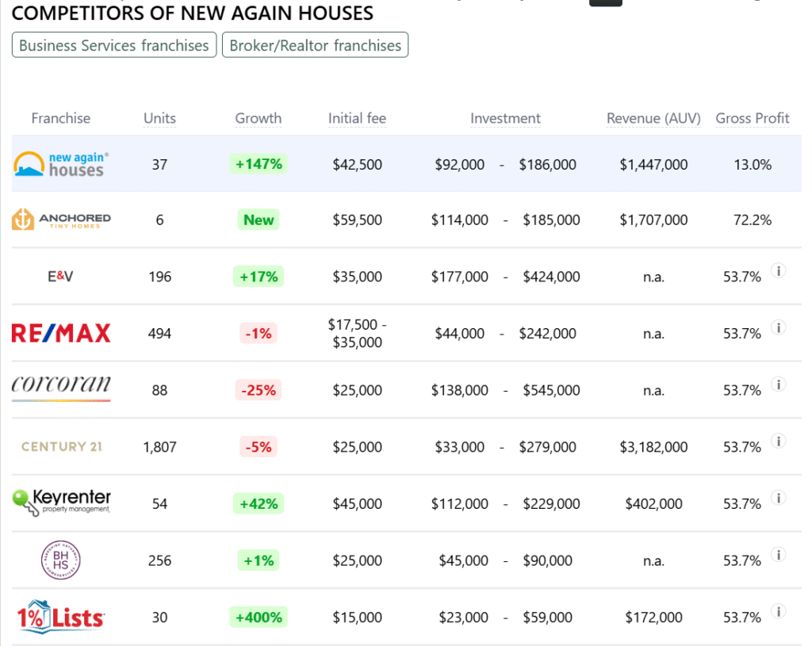Show gross profit info for BHHS row
Image resolution: width=812 pixels, height=646 pixels.
(779, 554)
